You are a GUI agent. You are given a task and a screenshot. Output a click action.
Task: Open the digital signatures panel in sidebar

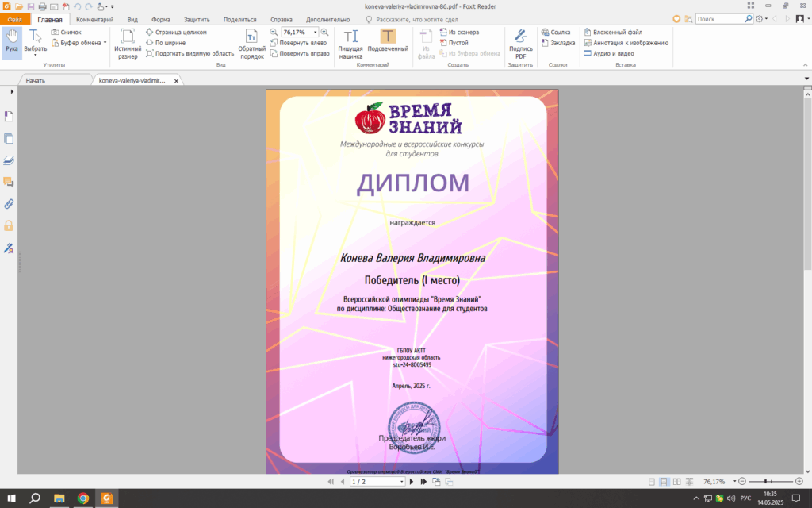(x=9, y=248)
